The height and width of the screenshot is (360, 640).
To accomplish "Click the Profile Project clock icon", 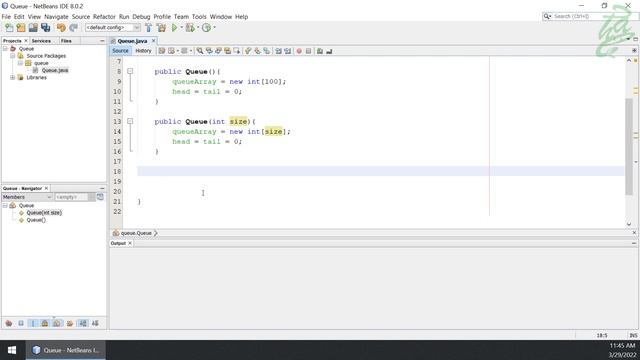I will 207,27.
